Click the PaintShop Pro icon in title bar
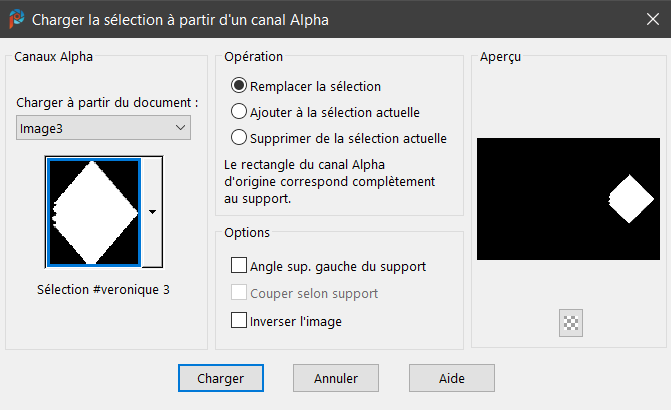This screenshot has width=671, height=410. (16, 19)
